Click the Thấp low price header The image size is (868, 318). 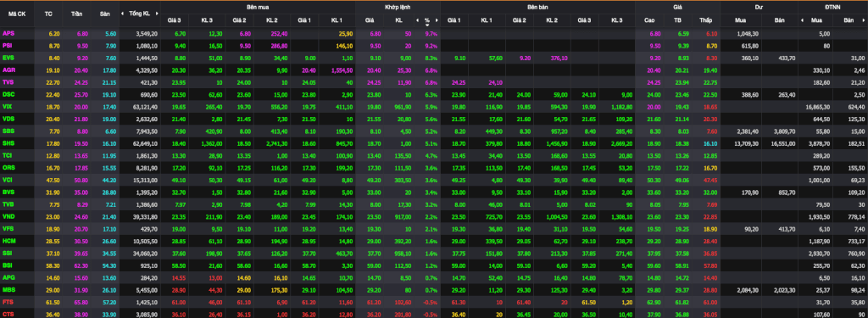pos(705,20)
